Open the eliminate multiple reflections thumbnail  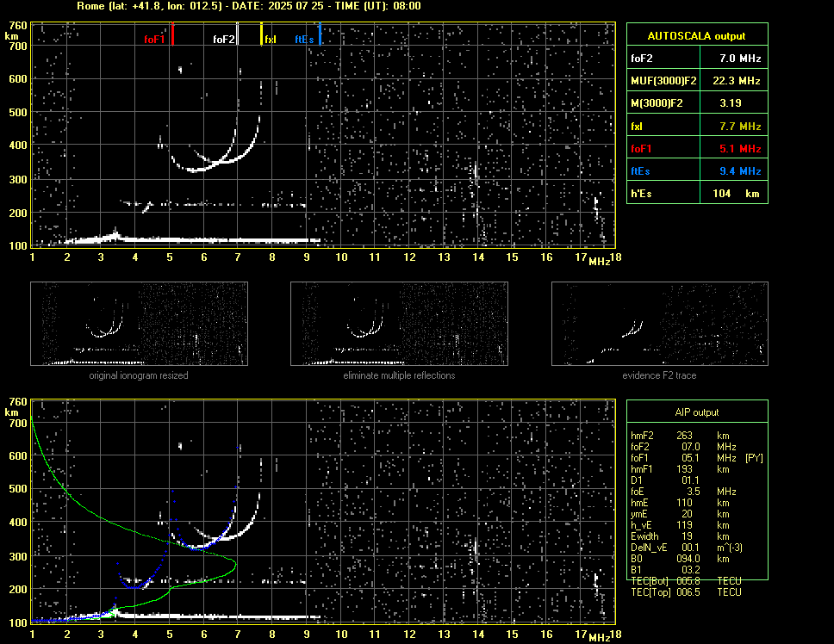399,324
